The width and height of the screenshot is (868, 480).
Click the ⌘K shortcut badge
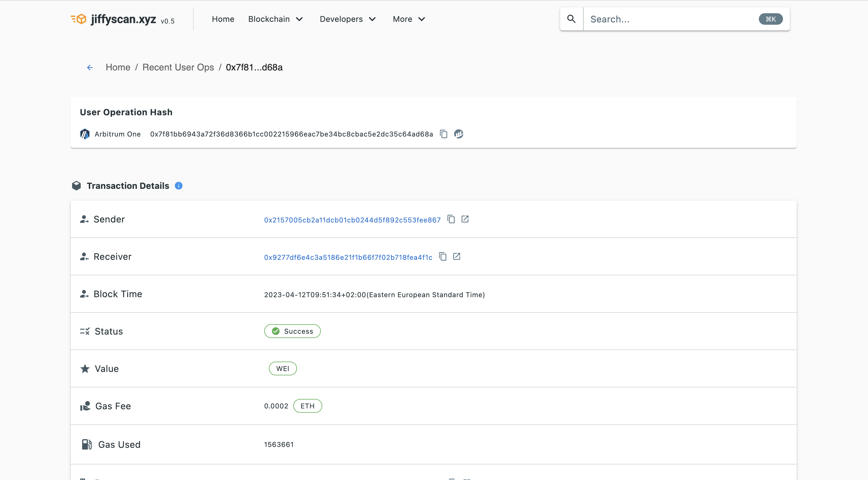pyautogui.click(x=770, y=19)
